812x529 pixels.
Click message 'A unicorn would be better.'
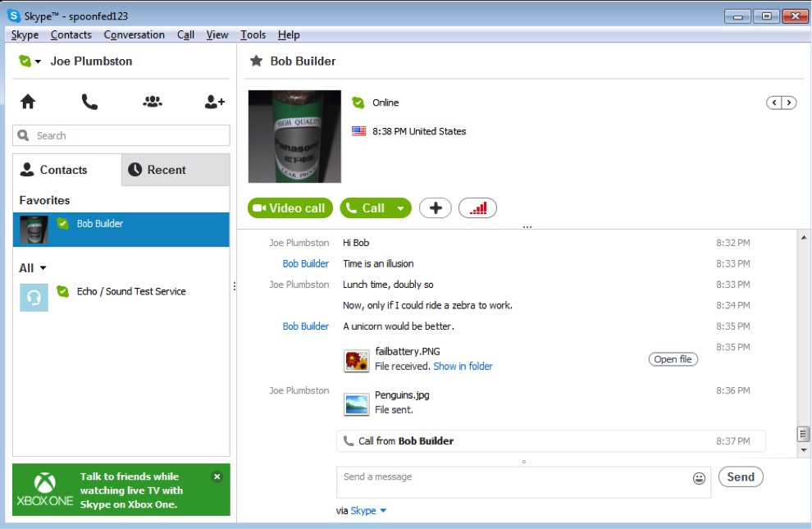[399, 326]
